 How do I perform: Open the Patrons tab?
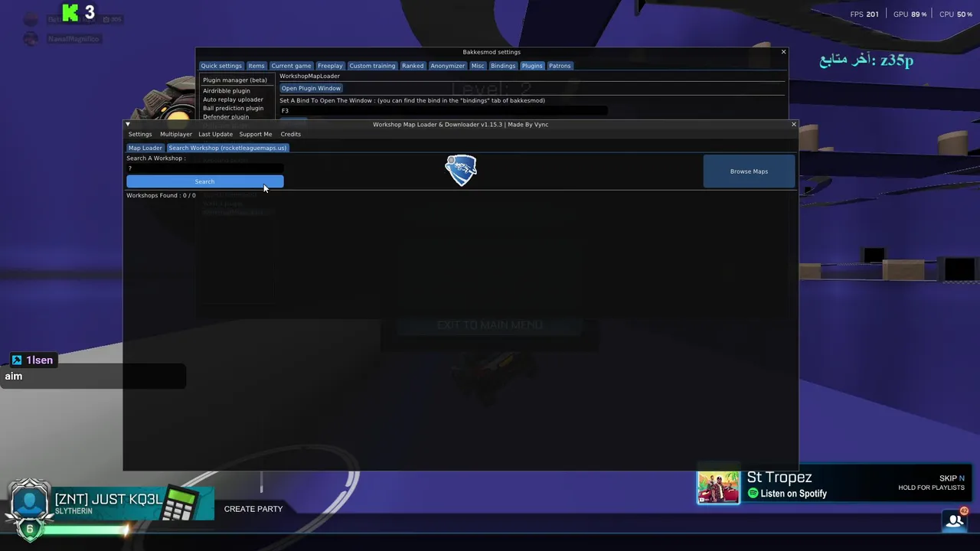coord(560,66)
